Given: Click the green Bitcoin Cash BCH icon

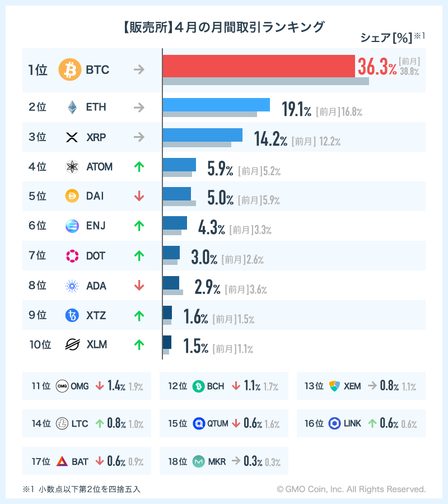Looking at the screenshot, I should coord(198,386).
